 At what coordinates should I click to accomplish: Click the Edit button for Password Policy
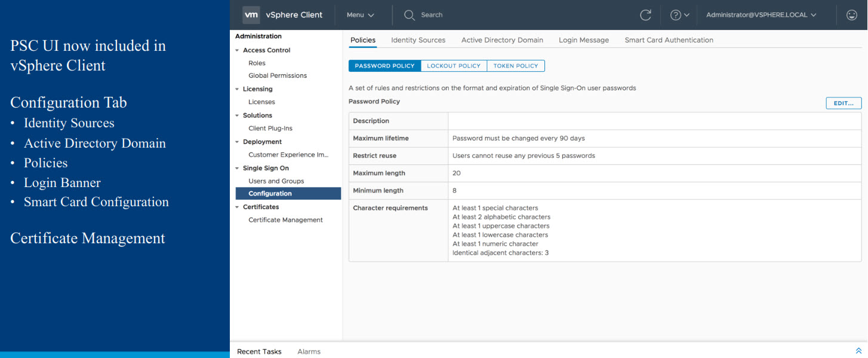[x=844, y=103]
